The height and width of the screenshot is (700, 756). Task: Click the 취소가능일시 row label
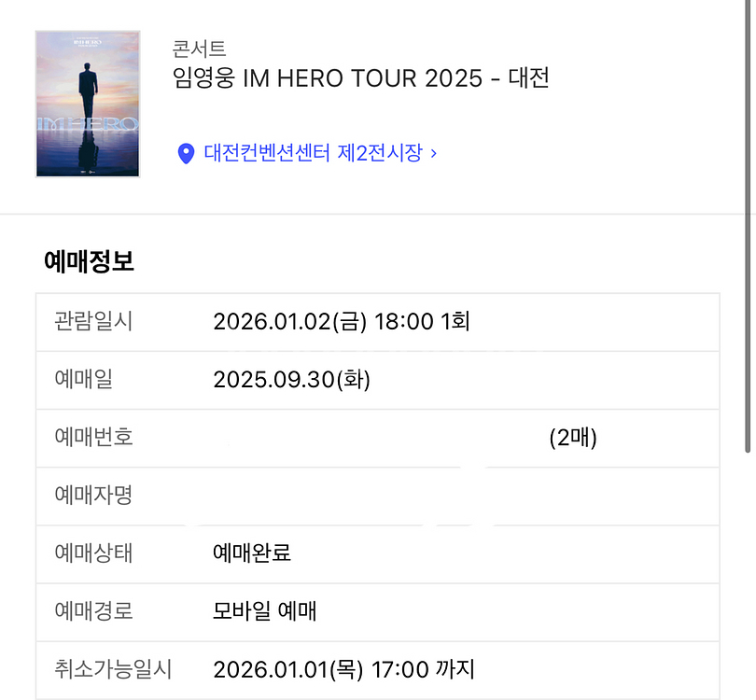pos(113,669)
